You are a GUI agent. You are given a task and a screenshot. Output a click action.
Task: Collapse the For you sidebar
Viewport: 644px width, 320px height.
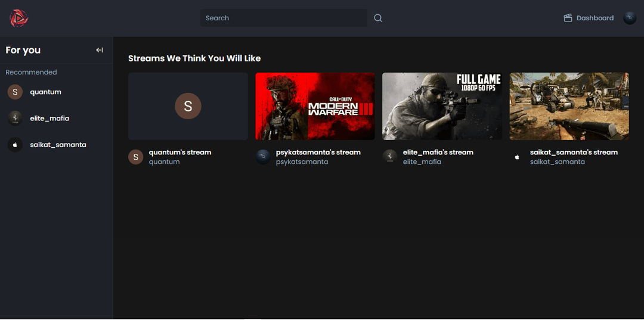click(100, 50)
